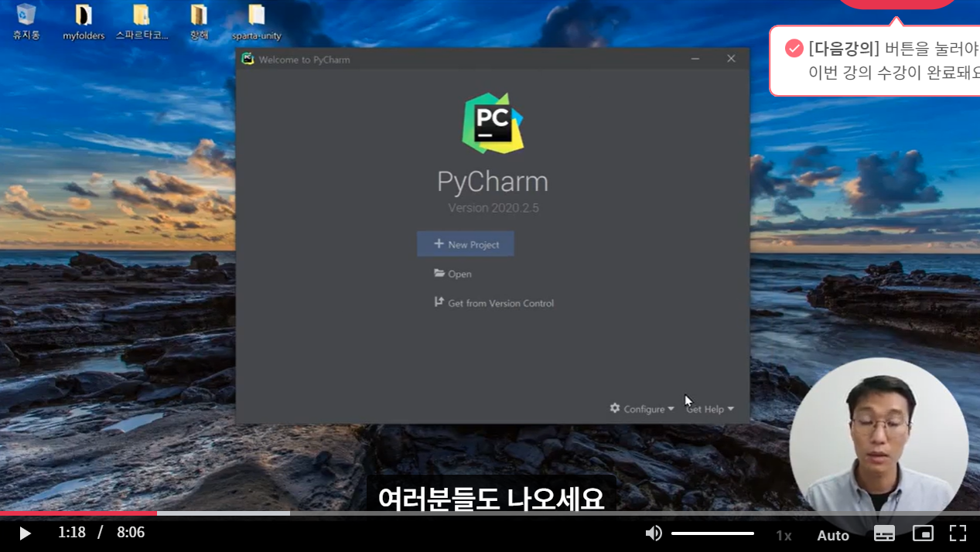Image resolution: width=980 pixels, height=552 pixels.
Task: Open the sparta-unity desktop folder
Action: tap(256, 22)
